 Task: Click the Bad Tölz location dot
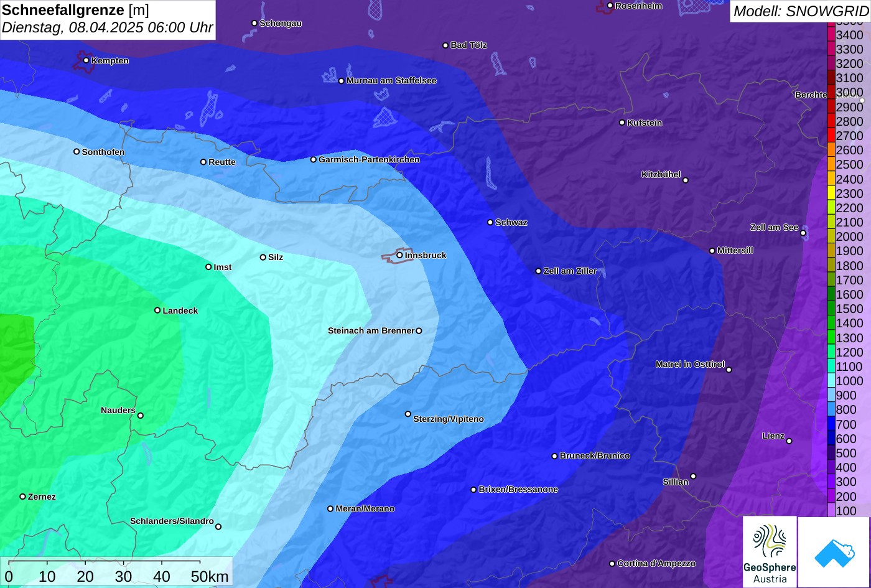(x=445, y=45)
